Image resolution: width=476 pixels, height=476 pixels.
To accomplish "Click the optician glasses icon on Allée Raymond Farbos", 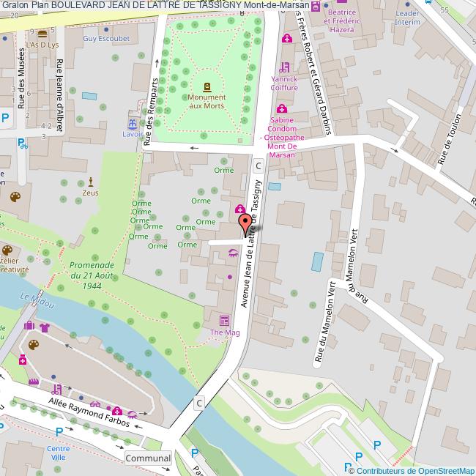I will pyautogui.click(x=95, y=405).
